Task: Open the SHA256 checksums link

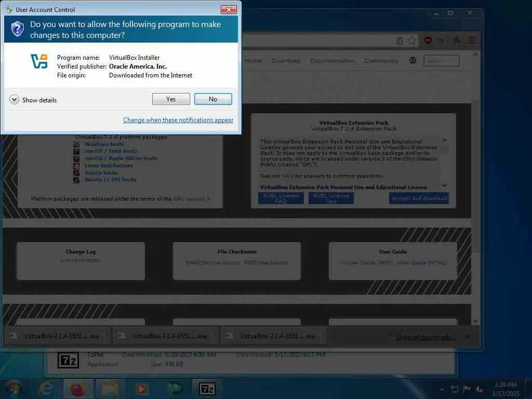Action: tap(212, 262)
